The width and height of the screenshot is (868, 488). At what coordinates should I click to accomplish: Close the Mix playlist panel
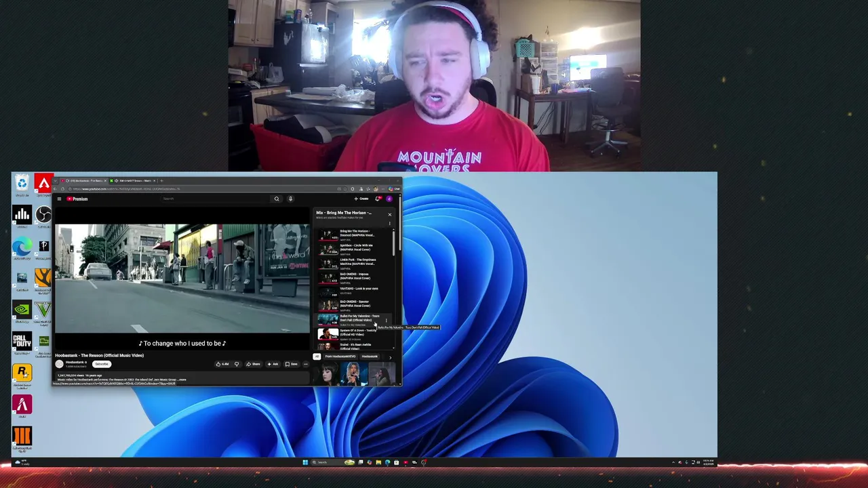tap(390, 214)
